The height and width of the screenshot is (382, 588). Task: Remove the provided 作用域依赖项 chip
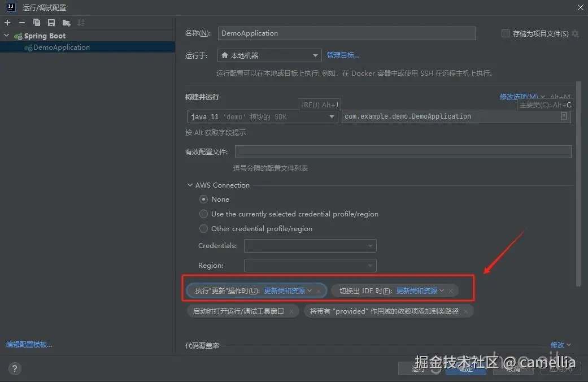466,311
